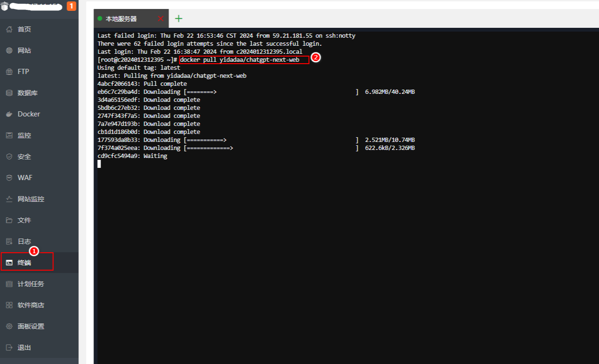Click the '7f374a025eea: Downloading' text

pyautogui.click(x=139, y=148)
